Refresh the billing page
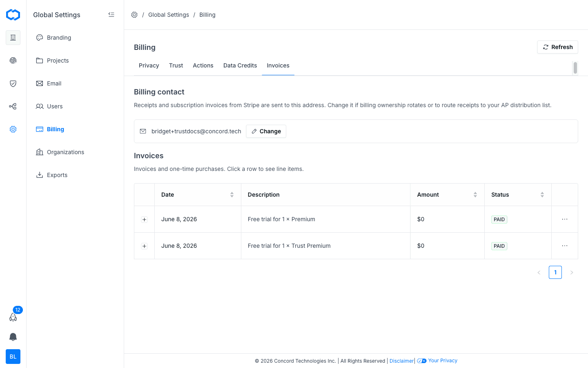The image size is (588, 368). pyautogui.click(x=557, y=47)
